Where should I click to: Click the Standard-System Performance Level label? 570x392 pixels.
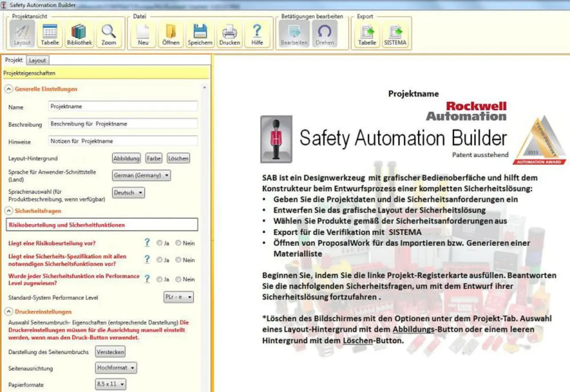[53, 298]
